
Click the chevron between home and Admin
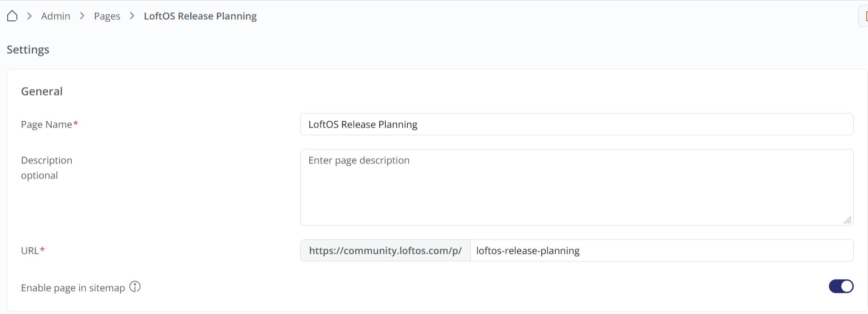pyautogui.click(x=29, y=16)
